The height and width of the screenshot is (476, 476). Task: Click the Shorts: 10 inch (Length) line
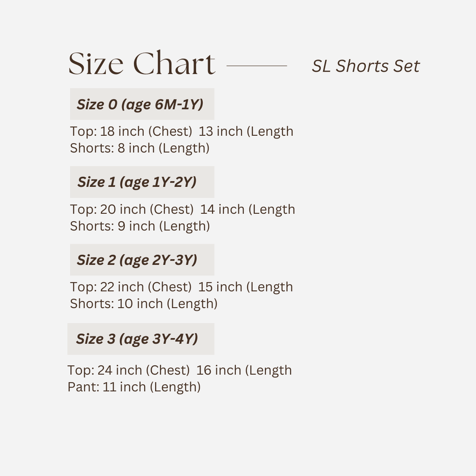point(144,304)
